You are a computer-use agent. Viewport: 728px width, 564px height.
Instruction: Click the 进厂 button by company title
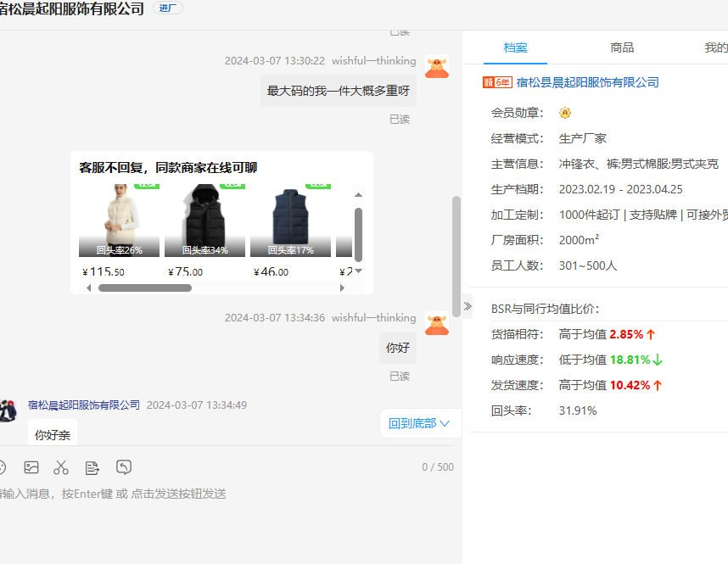pos(167,8)
